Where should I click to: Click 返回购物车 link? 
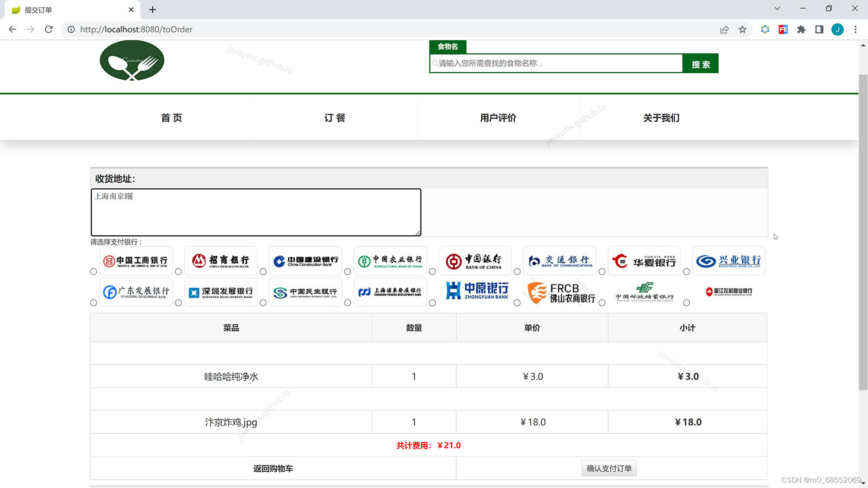coord(273,469)
